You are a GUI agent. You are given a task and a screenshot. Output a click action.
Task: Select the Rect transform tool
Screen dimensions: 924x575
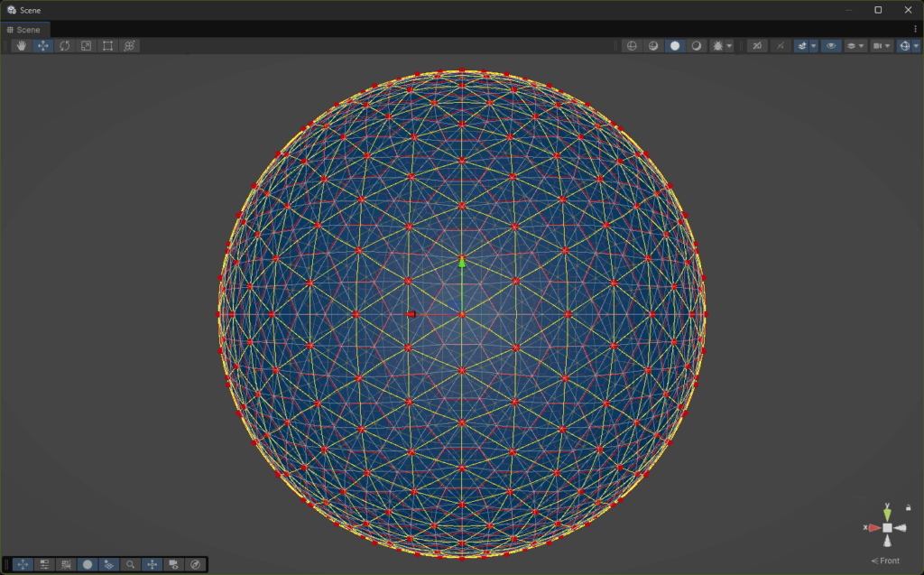point(108,46)
